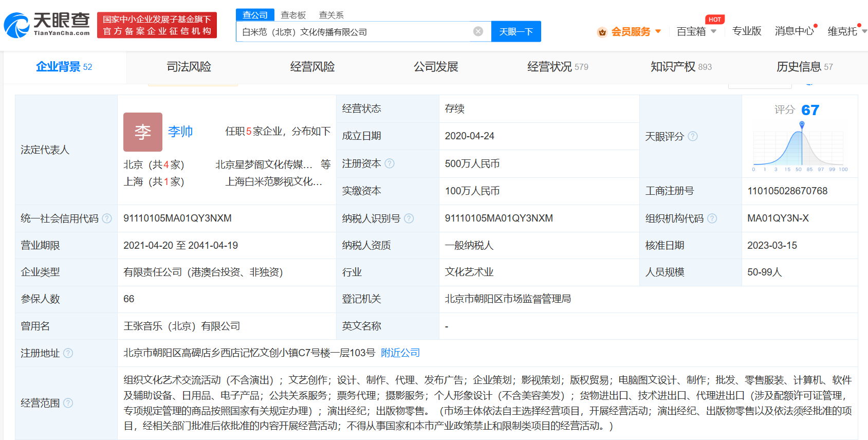Click the 北京市朝阳区市场监督管理局 registration authority
The image size is (868, 440).
[x=508, y=299]
